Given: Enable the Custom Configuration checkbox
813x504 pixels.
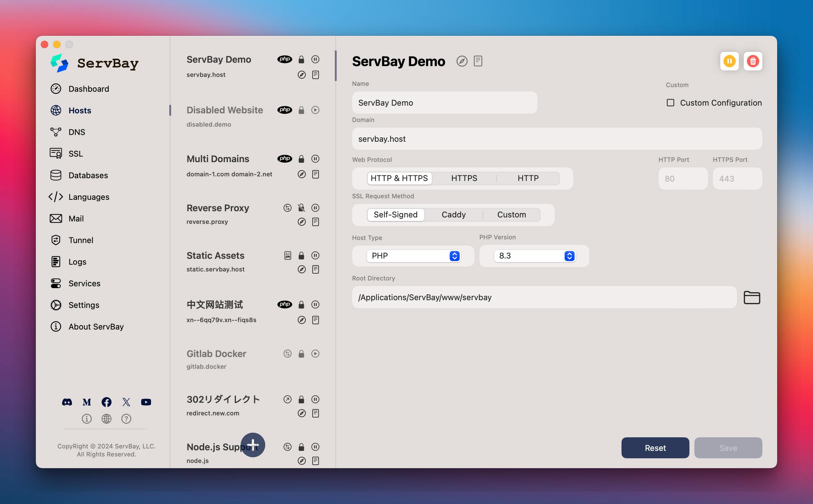Looking at the screenshot, I should click(x=670, y=103).
